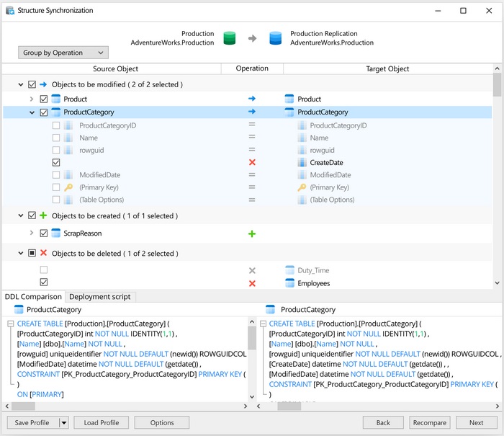Click the left DDL pane vertical scrollbar thumb
The image size is (504, 436).
pos(252,338)
